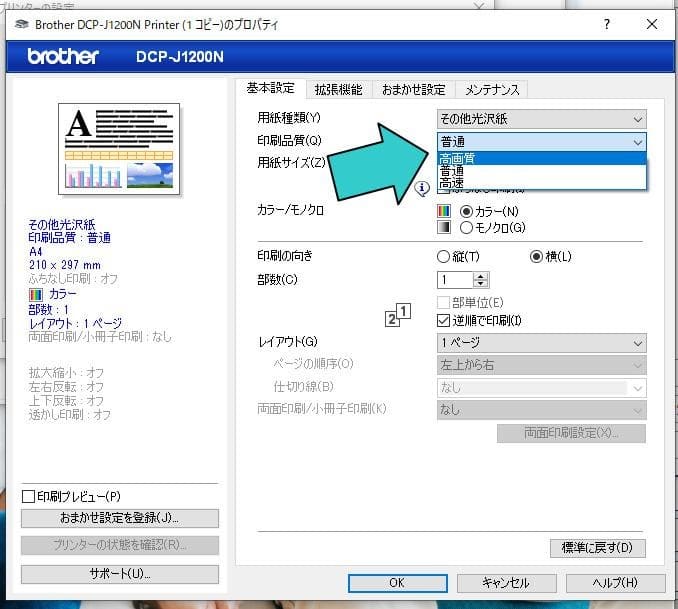
Task: Open the 両面印刷/小冊子印刷(K) dropdown
Action: [542, 410]
